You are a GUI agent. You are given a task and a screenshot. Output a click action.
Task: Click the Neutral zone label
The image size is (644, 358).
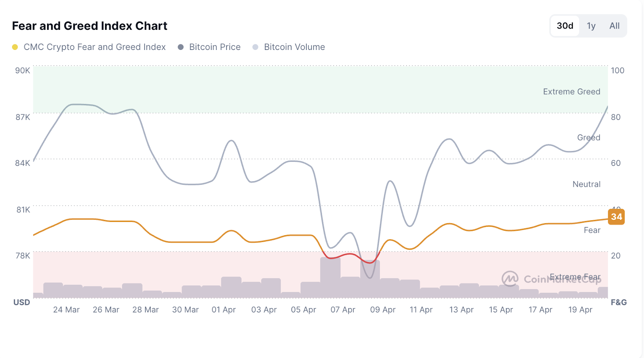(586, 184)
